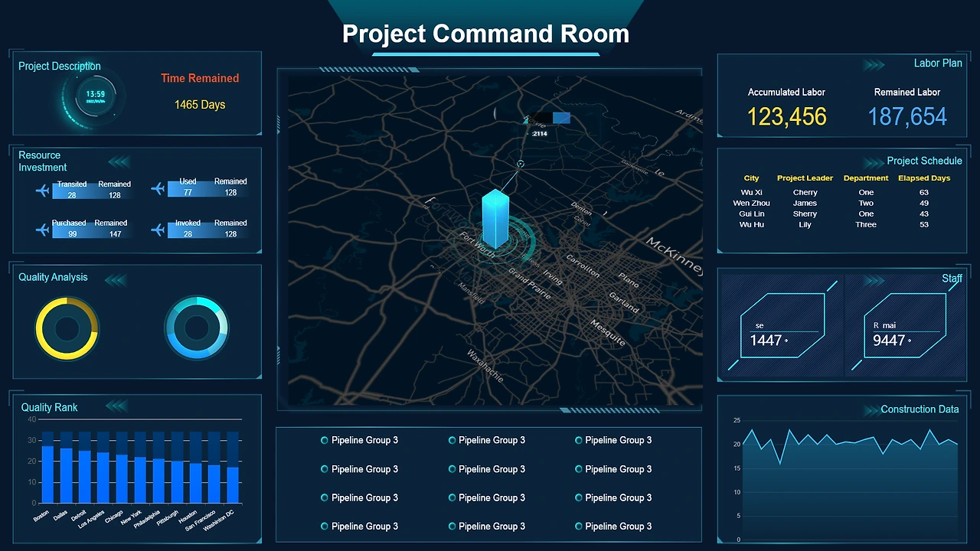Click the glowing blue tower on map
Viewport: 980px width, 551px height.
click(495, 219)
